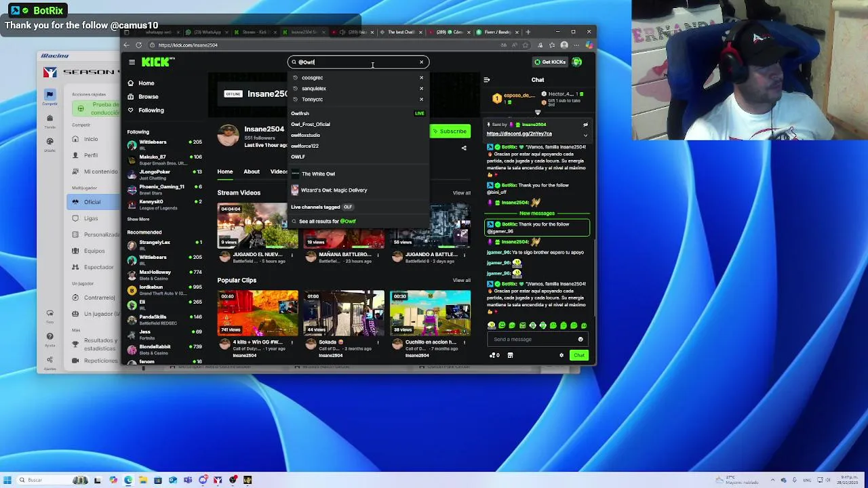View all Popular Clips

(x=462, y=280)
